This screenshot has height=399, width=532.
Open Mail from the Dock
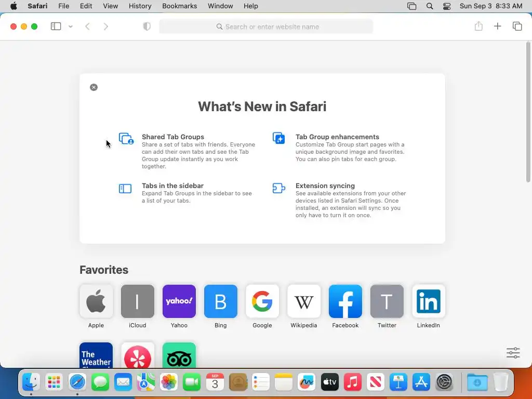coord(123,382)
